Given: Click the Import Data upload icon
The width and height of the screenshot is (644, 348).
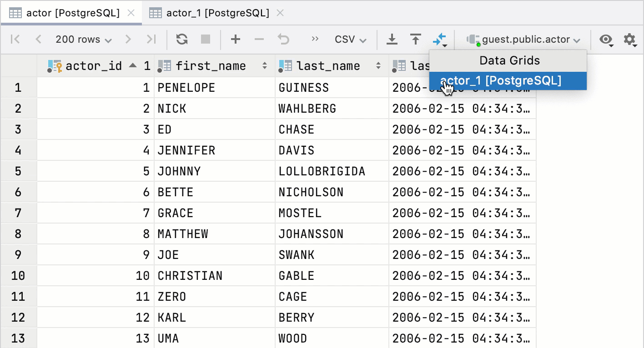Looking at the screenshot, I should 415,40.
